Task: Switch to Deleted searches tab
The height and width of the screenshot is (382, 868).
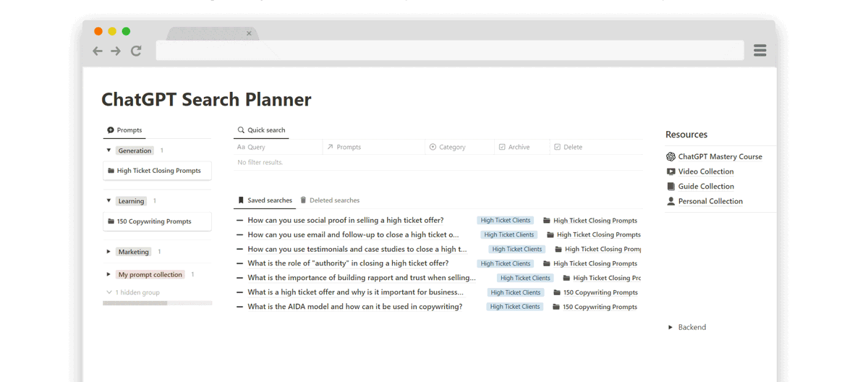Action: (x=330, y=200)
